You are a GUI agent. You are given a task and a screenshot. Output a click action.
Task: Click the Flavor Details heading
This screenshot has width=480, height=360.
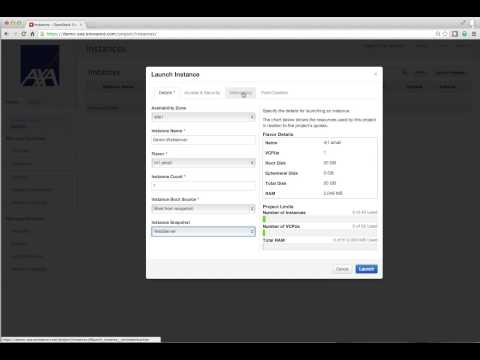tap(278, 134)
